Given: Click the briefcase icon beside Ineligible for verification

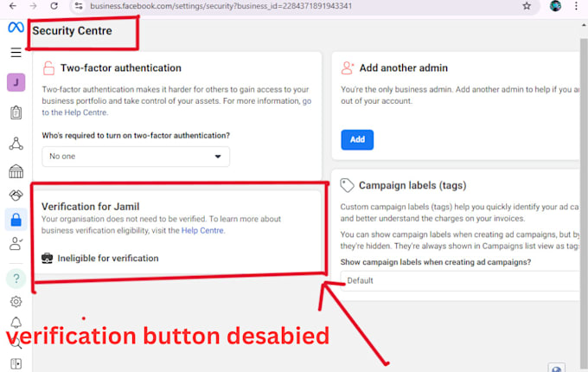Looking at the screenshot, I should click(x=48, y=259).
